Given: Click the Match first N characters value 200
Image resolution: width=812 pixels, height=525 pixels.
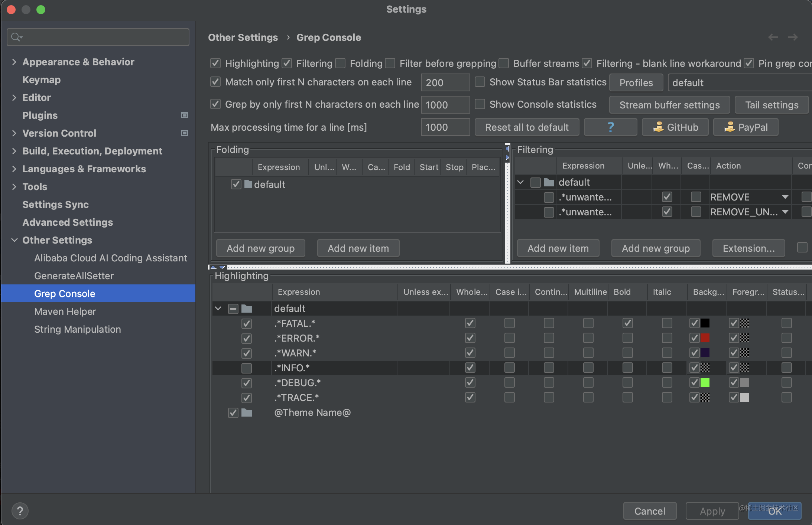Looking at the screenshot, I should click(x=445, y=83).
